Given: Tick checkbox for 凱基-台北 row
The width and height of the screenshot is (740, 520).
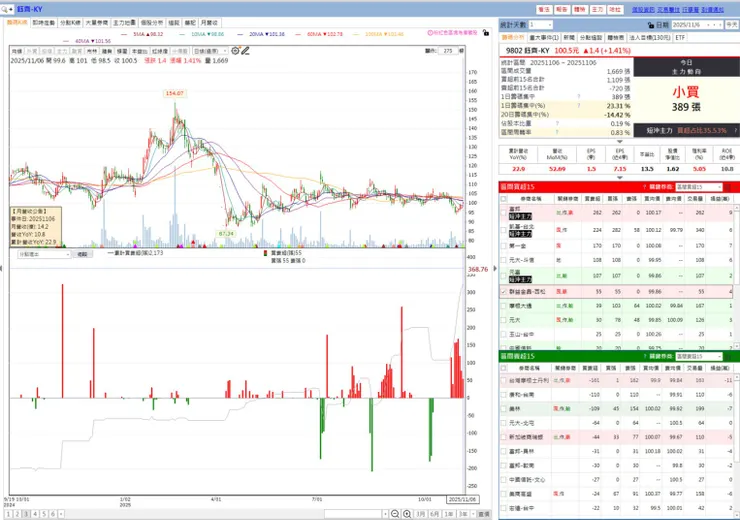Looking at the screenshot, I should tap(504, 230).
